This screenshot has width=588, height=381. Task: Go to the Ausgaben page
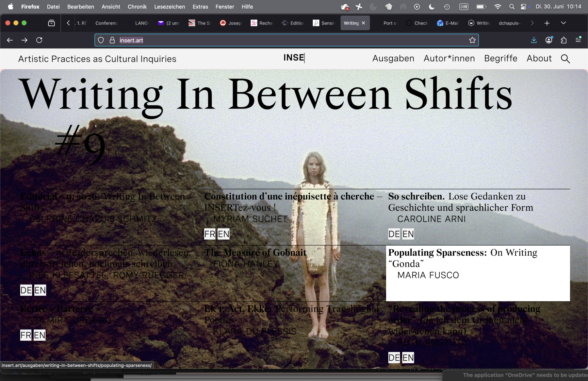393,59
